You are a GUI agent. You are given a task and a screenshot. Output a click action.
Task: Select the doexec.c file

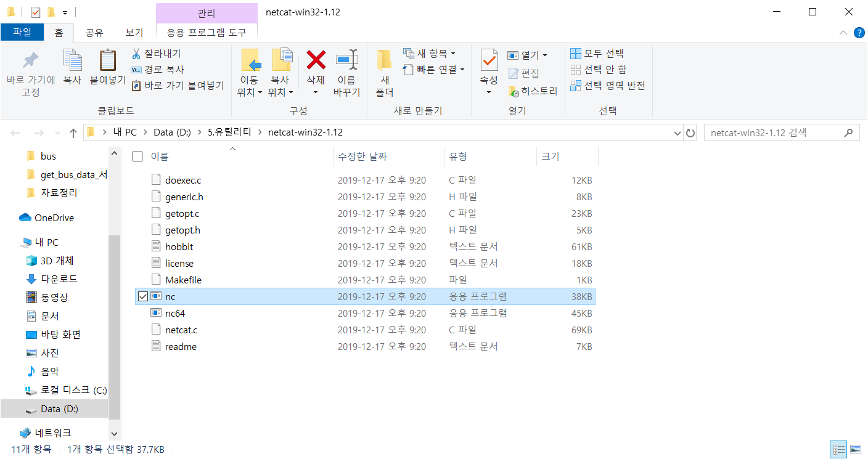[183, 180]
